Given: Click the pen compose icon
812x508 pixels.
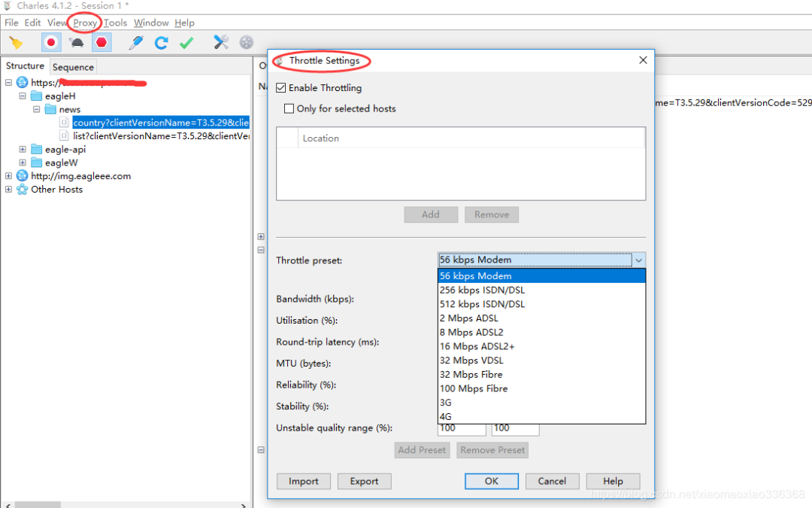Looking at the screenshot, I should 135,42.
